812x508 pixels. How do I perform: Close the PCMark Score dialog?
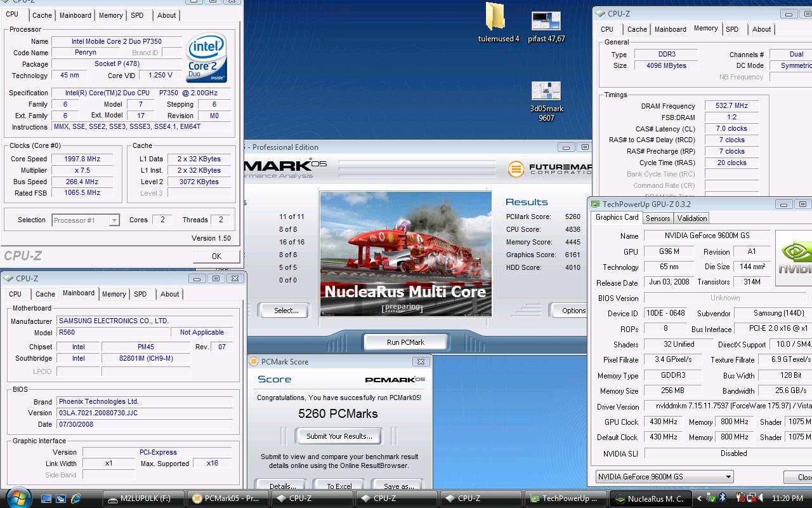coord(420,362)
